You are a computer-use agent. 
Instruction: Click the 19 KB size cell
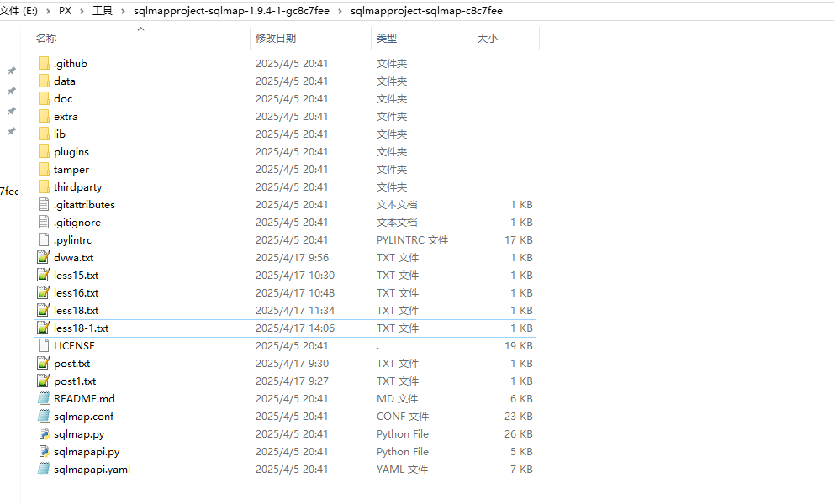coord(519,345)
